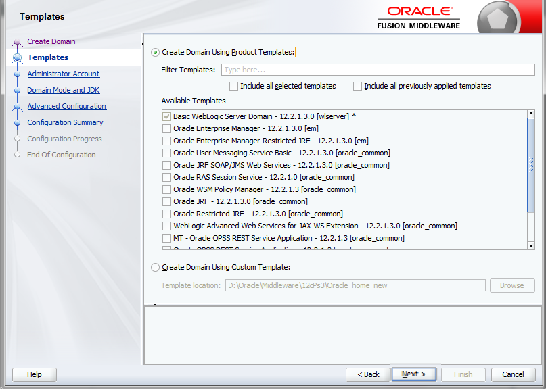This screenshot has height=392, width=546.
Task: Click the pentagon emblem in the header
Action: (497, 19)
